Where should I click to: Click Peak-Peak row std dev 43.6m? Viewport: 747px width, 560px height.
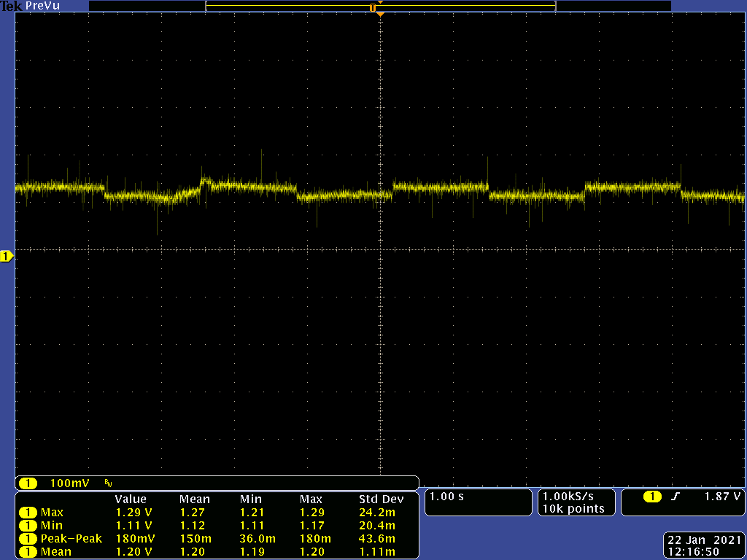click(x=377, y=539)
